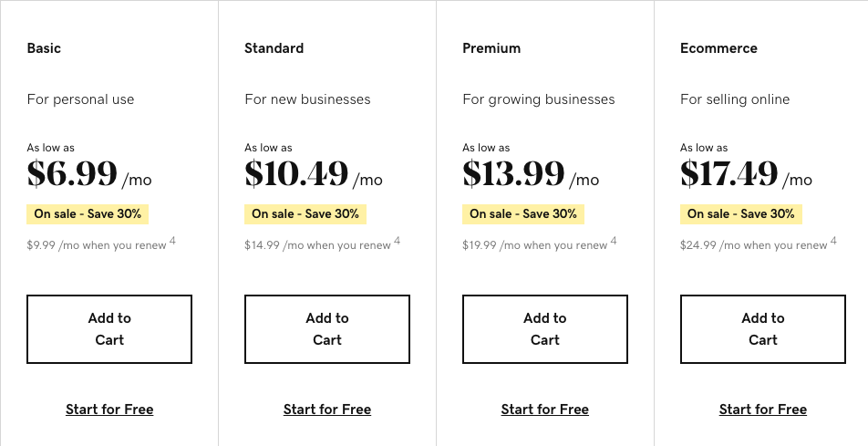The height and width of the screenshot is (446, 868).
Task: Select the Premium plan heading
Action: [491, 48]
